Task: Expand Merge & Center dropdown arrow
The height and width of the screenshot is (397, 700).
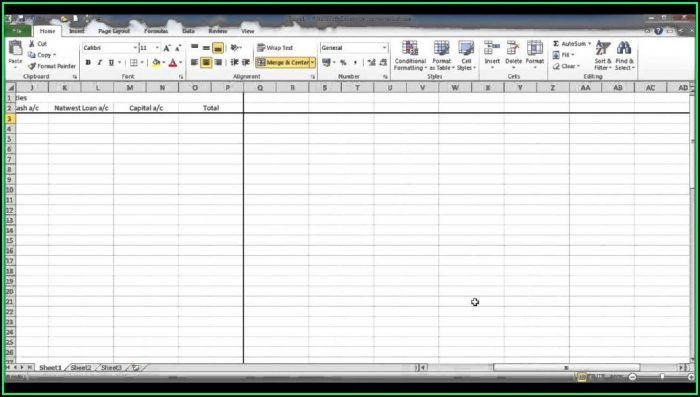Action: [x=312, y=63]
